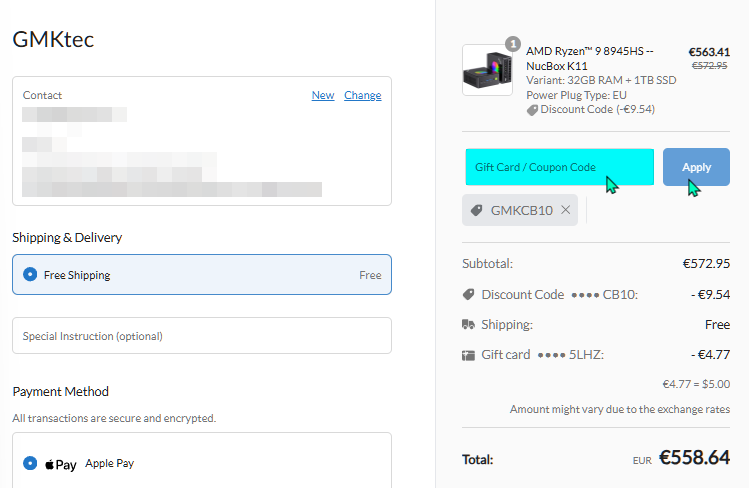749x488 pixels.
Task: Click the secure and encrypted notice
Action: [114, 418]
